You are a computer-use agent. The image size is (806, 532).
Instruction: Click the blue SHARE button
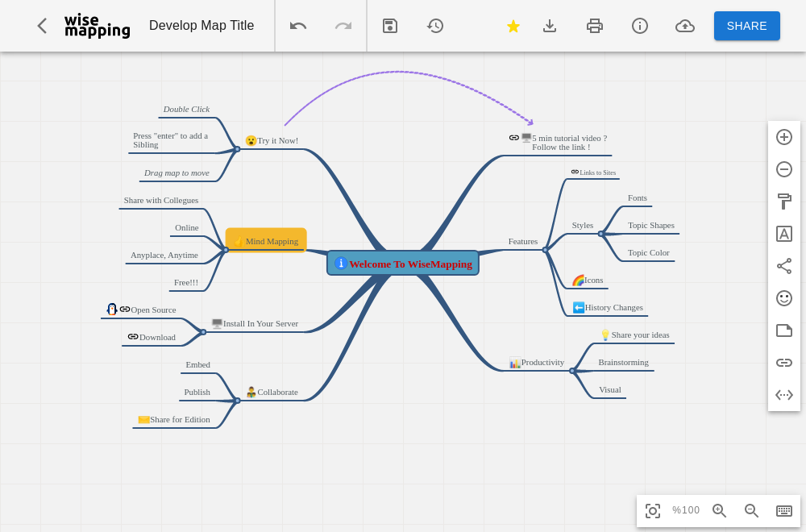click(747, 26)
